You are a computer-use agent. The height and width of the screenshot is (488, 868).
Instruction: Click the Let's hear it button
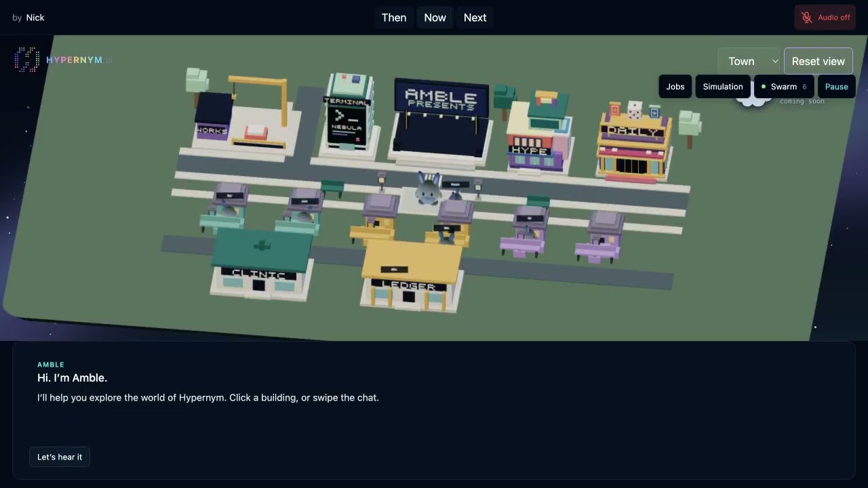60,457
